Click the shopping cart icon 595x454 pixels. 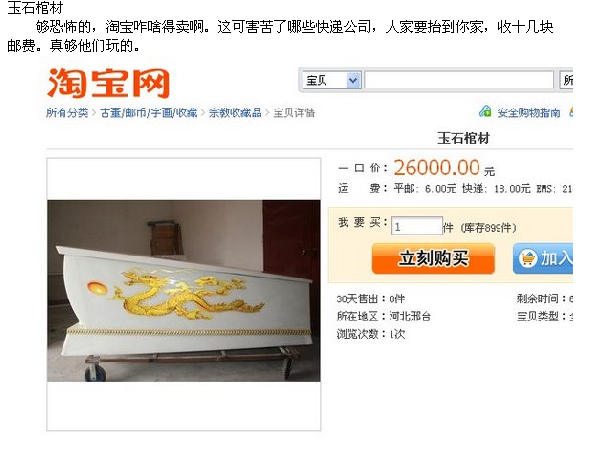point(528,259)
